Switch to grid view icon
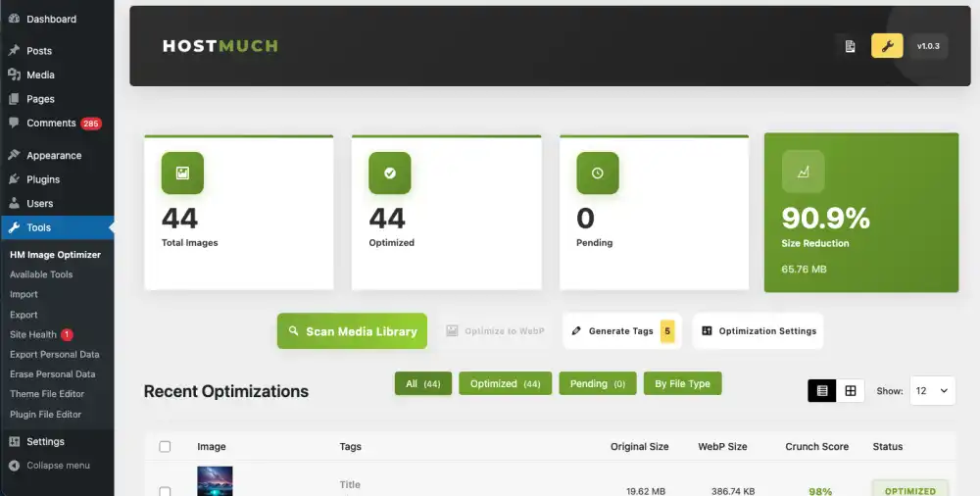Viewport: 980px width, 496px height. pos(851,390)
